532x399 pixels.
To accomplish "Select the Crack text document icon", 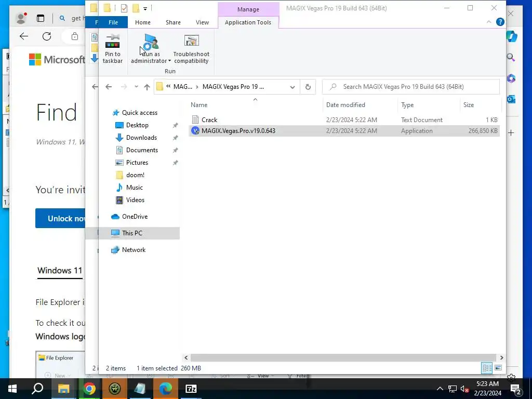I will coord(195,120).
